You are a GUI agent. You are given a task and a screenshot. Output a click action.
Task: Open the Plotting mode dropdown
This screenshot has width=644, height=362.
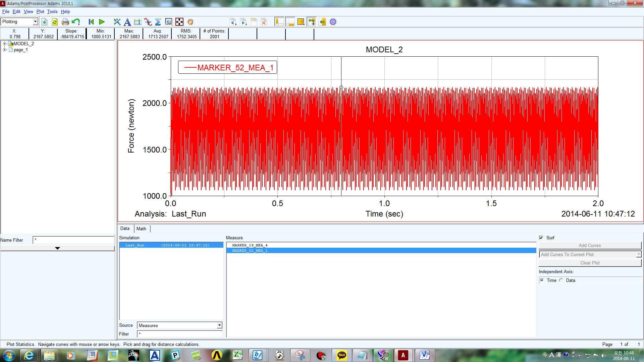[x=19, y=22]
